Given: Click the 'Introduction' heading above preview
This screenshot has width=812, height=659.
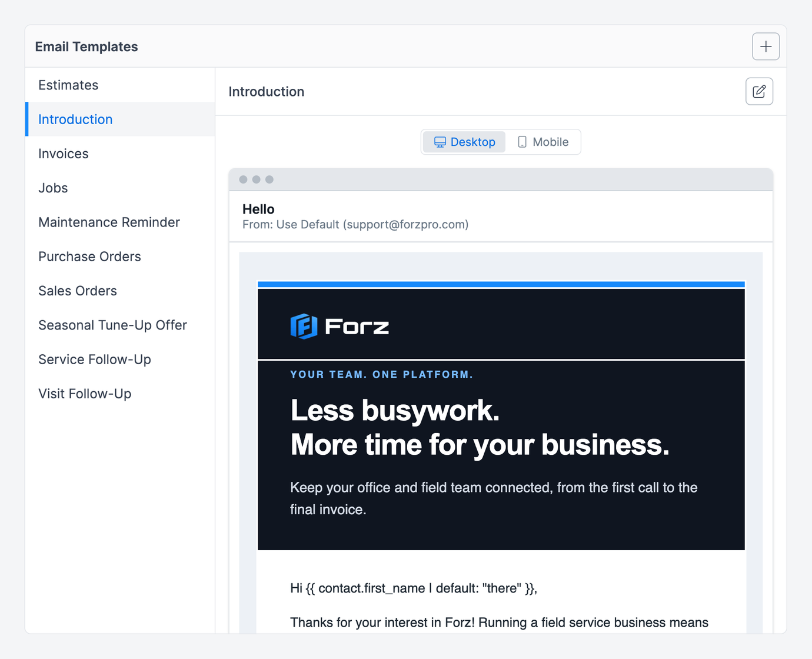Looking at the screenshot, I should (267, 92).
